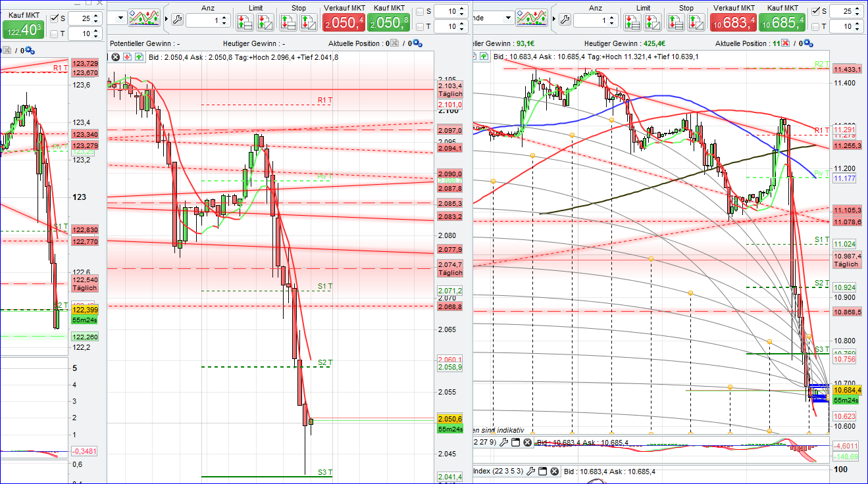The image size is (868, 484).
Task: Click the small arrow next to the chart icon
Action: click(166, 18)
